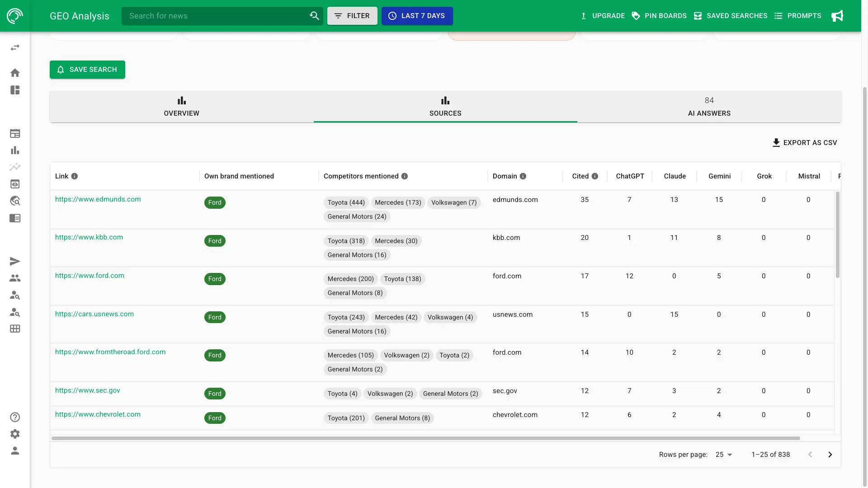Screen dimensions: 868x488
Task: Open the announcements megaphone icon
Action: coord(837,16)
